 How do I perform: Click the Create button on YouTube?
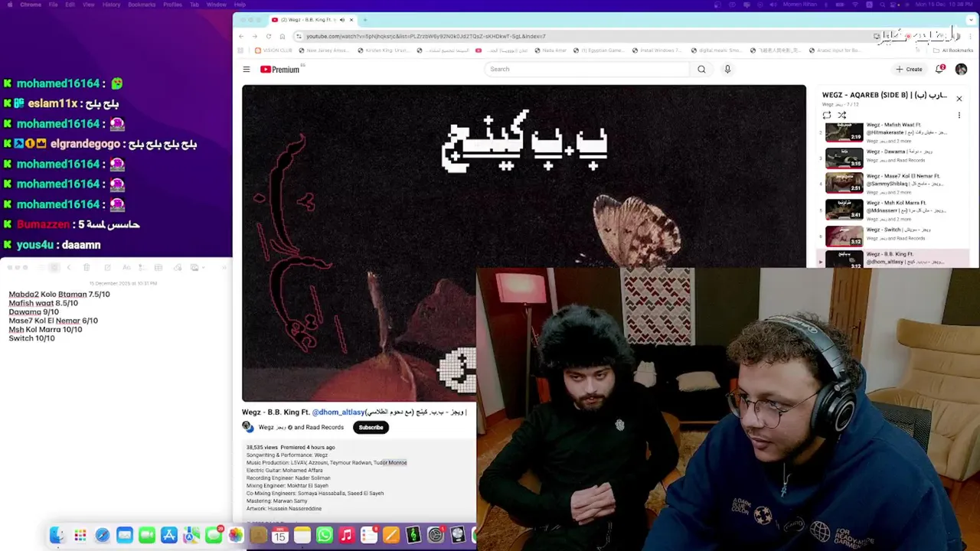point(910,69)
